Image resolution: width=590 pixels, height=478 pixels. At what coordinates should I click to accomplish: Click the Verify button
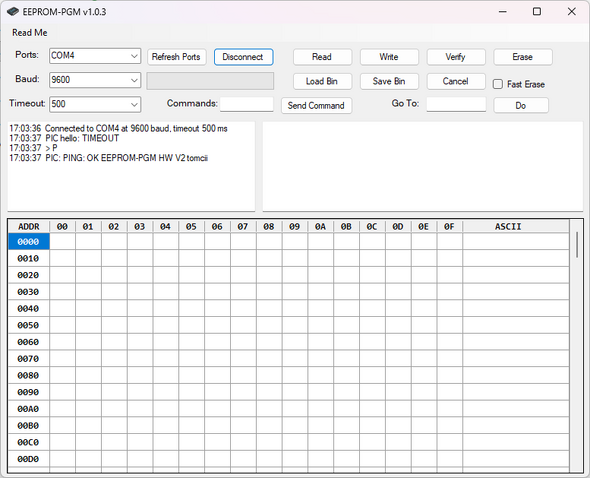(x=456, y=57)
